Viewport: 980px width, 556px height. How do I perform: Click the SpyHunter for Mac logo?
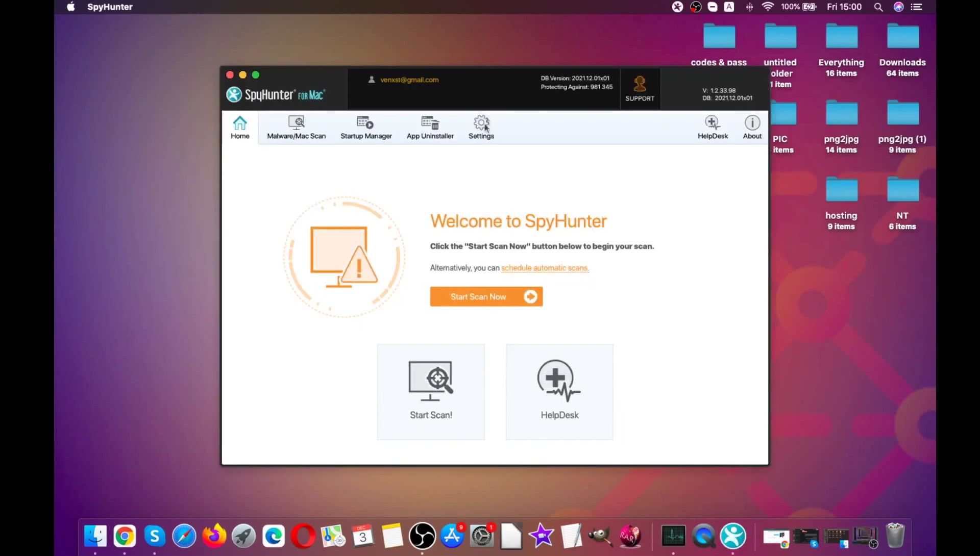pyautogui.click(x=276, y=94)
